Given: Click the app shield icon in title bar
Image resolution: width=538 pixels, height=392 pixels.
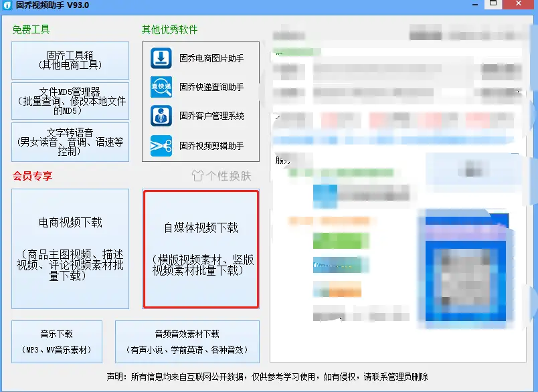Looking at the screenshot, I should click(x=7, y=5).
